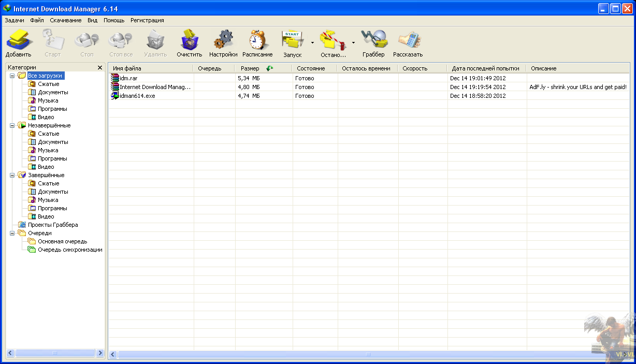Screen dimensions: 636x364
Task: Select Музыка under Все загрузки
Action: (x=48, y=100)
